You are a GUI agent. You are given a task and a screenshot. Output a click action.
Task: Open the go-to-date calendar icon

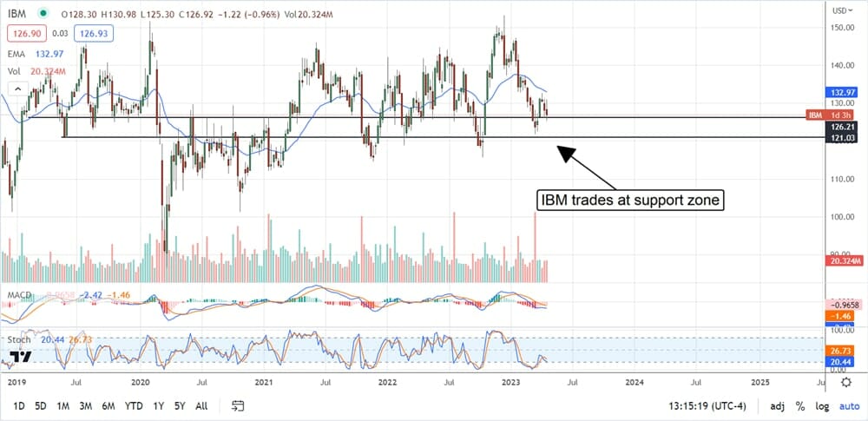[x=239, y=405]
